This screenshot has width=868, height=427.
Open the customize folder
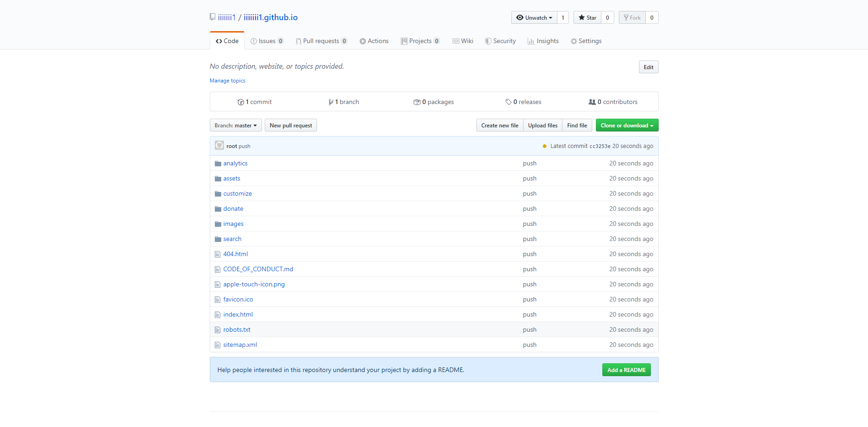click(x=238, y=194)
